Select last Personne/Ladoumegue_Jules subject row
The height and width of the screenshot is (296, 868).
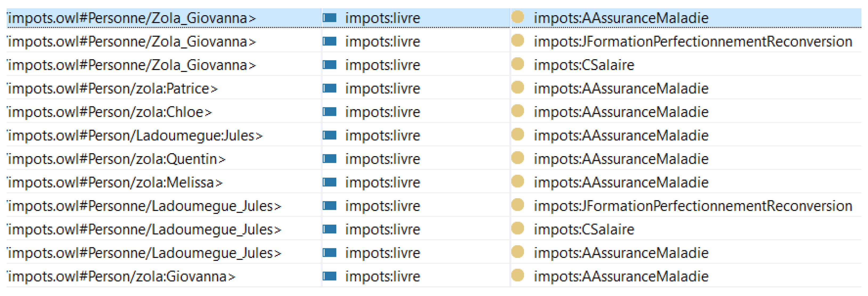(144, 253)
